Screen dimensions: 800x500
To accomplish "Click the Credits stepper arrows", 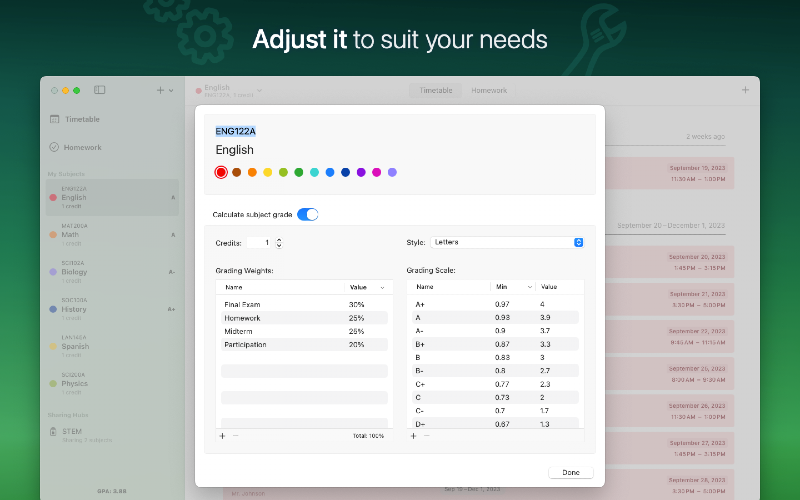I will [x=279, y=243].
